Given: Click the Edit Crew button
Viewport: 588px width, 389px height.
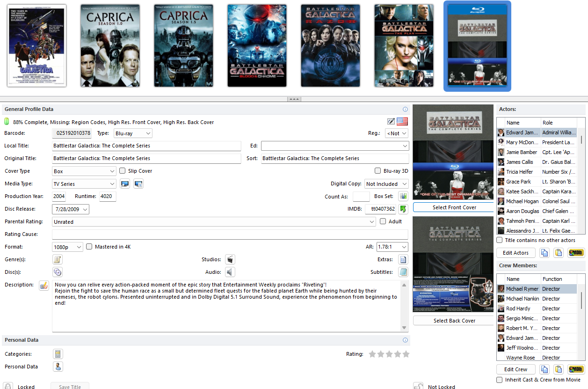Looking at the screenshot, I should [515, 369].
